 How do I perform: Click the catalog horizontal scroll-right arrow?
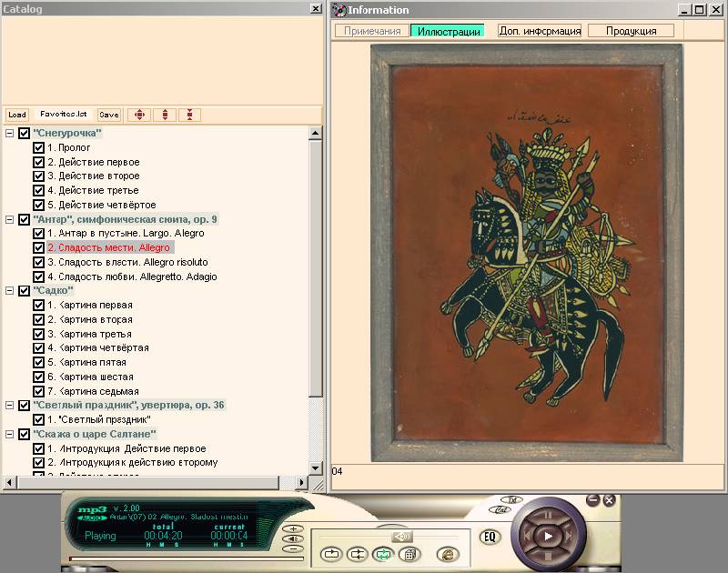point(302,483)
